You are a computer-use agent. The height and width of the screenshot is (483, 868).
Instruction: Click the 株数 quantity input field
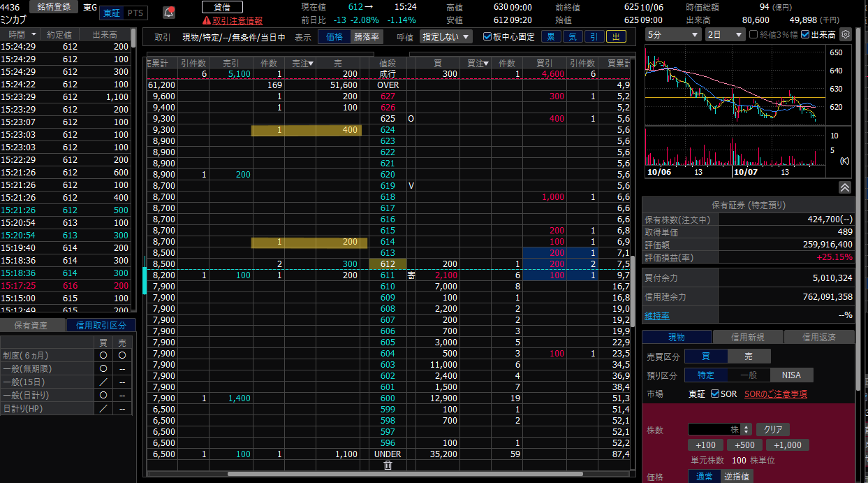(x=714, y=429)
